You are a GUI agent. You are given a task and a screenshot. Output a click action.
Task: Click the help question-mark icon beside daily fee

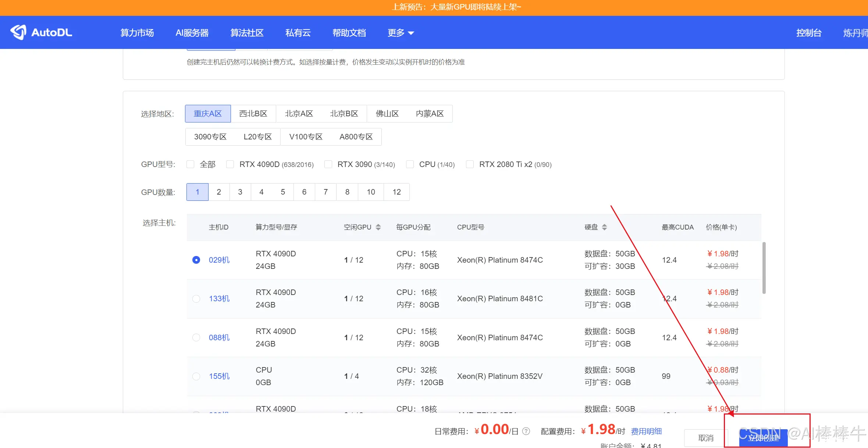[526, 431]
